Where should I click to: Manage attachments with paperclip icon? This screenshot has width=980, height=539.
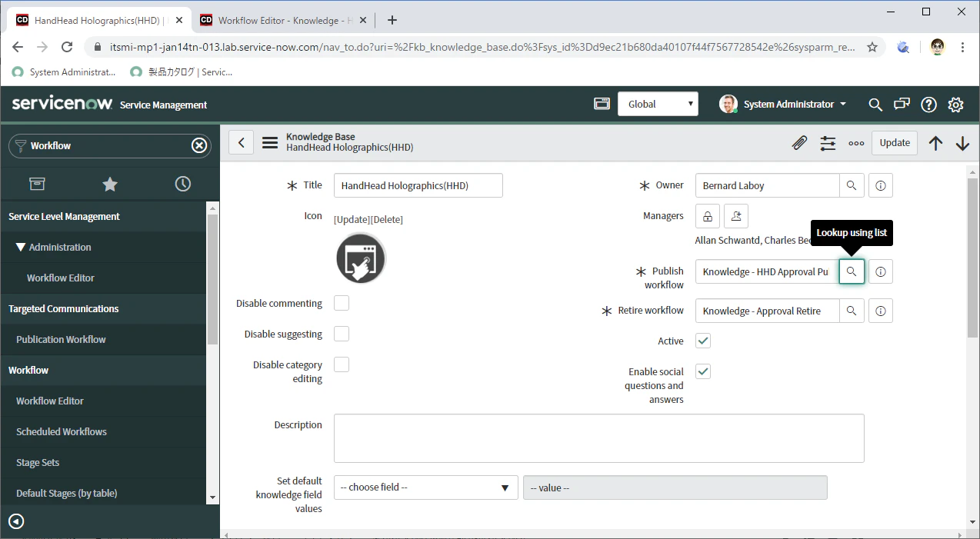click(800, 143)
